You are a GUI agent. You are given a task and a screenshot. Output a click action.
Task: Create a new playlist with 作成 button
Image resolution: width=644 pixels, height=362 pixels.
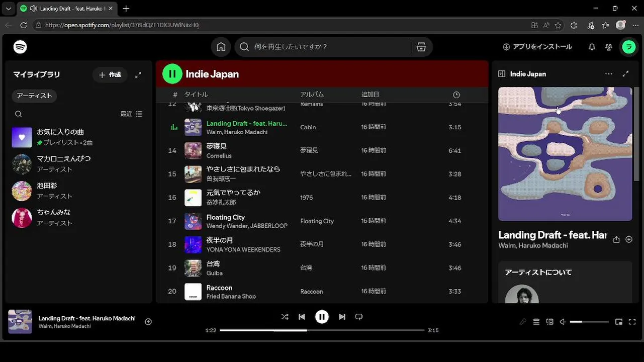click(110, 75)
